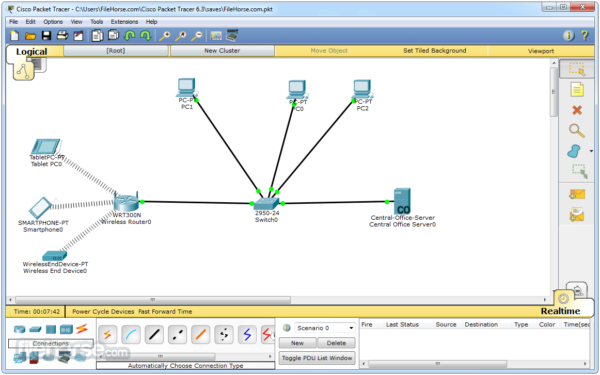Screen dimensions: 600x375
Task: Expand the Draw shape tool dropdown arrow
Action: pyautogui.click(x=591, y=151)
